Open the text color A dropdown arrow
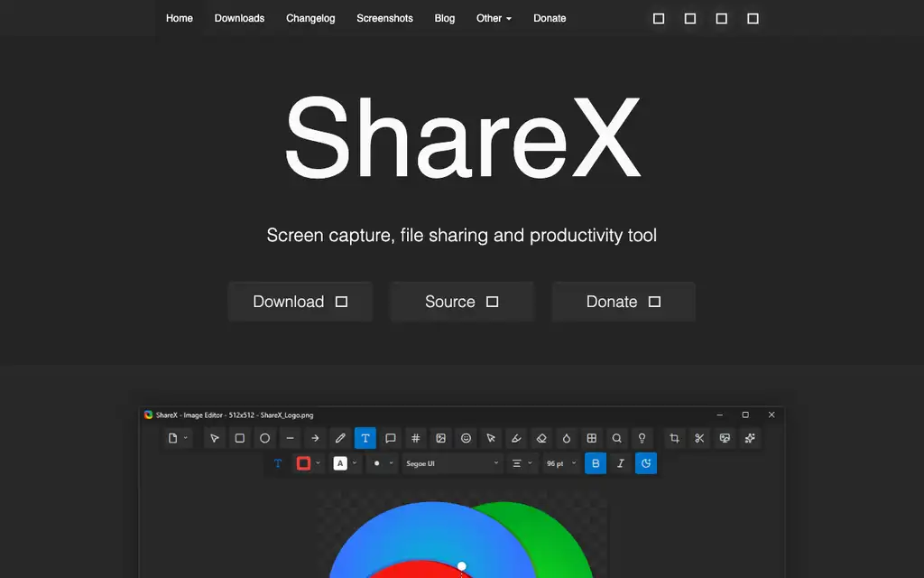This screenshot has width=924, height=578. click(x=355, y=463)
